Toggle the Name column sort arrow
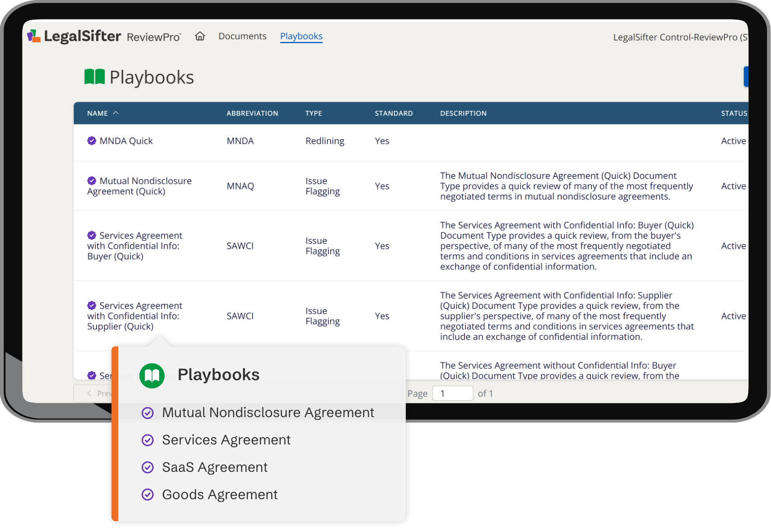The height and width of the screenshot is (532, 771). [116, 112]
